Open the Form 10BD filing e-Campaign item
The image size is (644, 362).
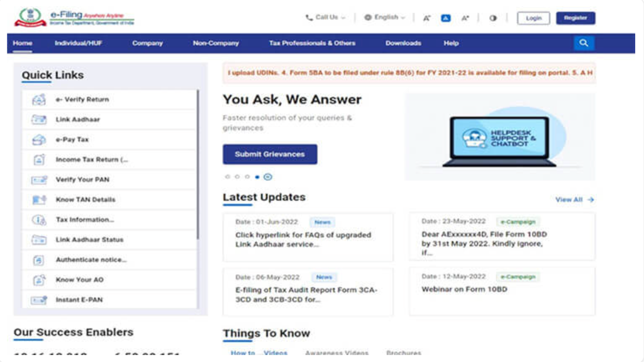pos(502,237)
